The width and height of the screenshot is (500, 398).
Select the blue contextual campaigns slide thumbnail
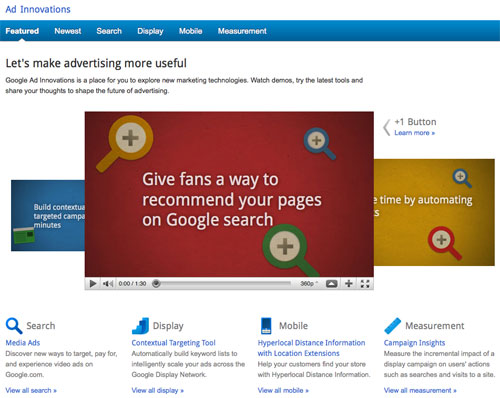click(48, 215)
